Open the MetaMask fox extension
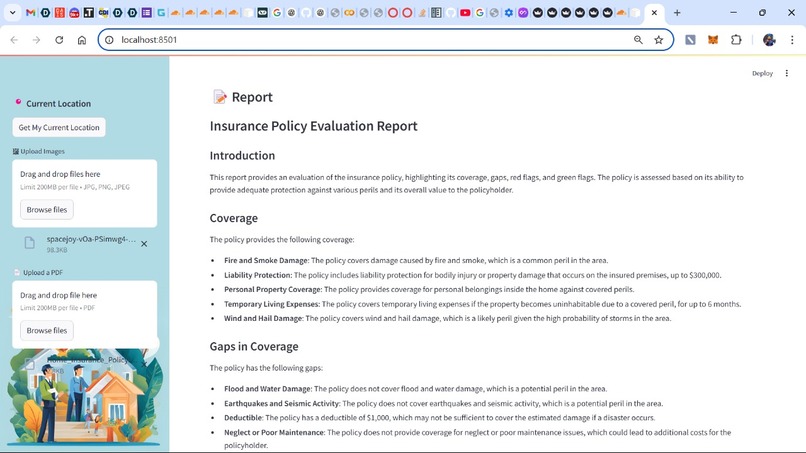The width and height of the screenshot is (806, 453). (x=713, y=40)
